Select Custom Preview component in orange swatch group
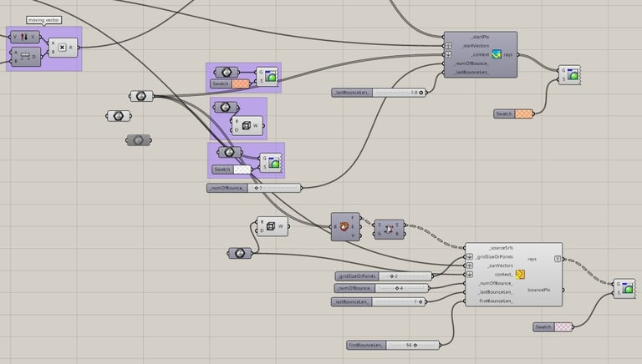 pos(267,77)
